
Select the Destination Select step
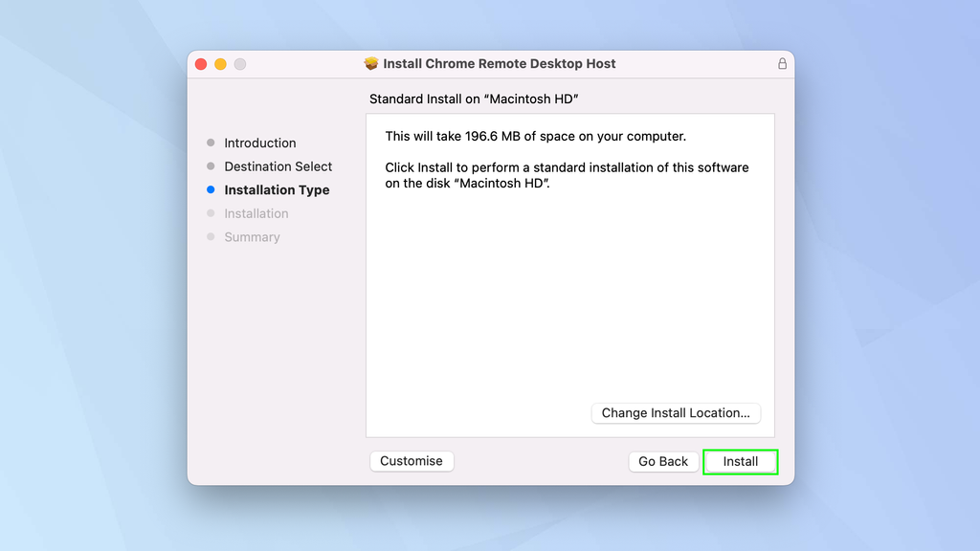click(x=278, y=165)
